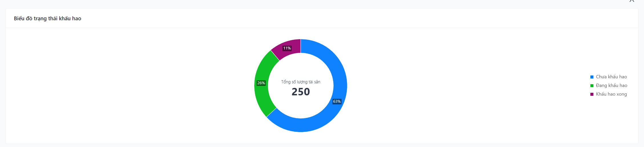The width and height of the screenshot is (644, 147).
Task: Click the purple legend color square
Action: (x=592, y=94)
